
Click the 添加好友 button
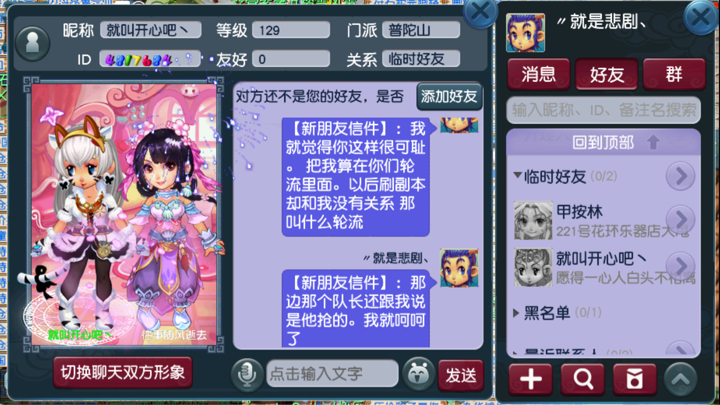pyautogui.click(x=449, y=96)
